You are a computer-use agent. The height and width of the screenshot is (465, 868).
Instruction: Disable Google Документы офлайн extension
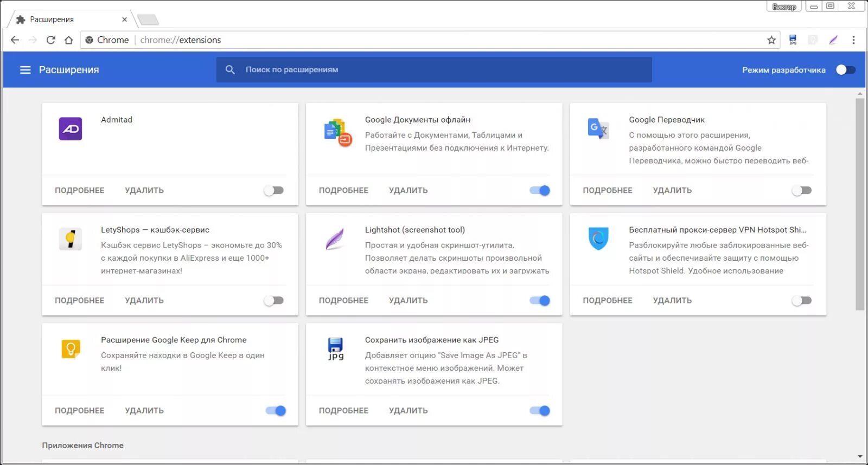(x=540, y=190)
